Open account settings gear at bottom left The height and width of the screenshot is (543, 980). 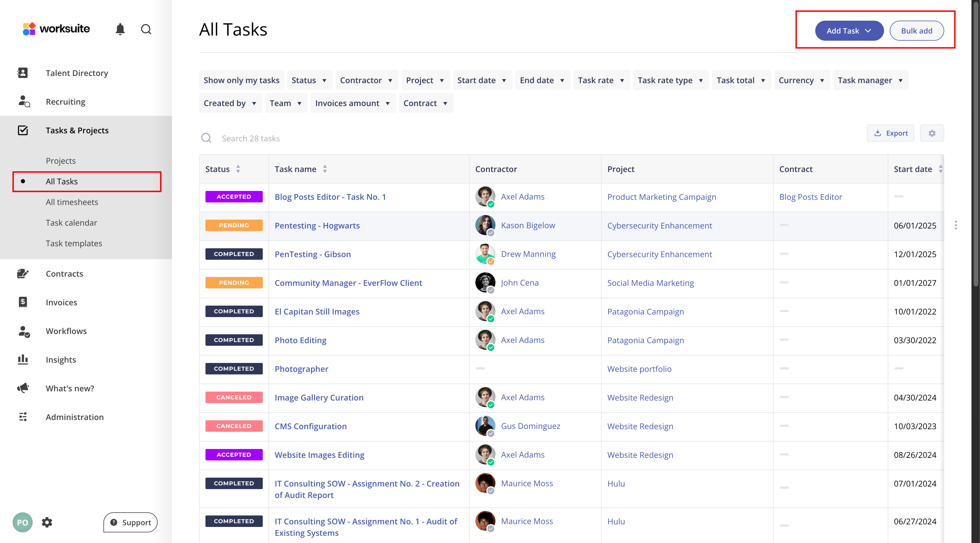click(x=47, y=522)
